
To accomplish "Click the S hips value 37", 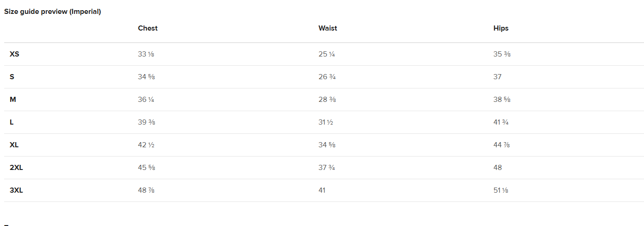I will (497, 77).
